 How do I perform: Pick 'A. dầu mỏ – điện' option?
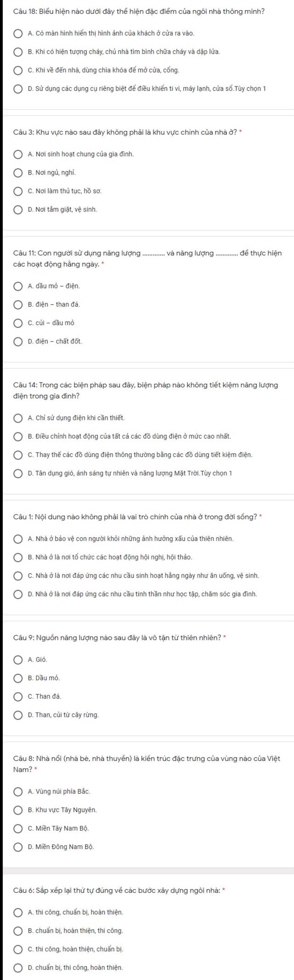tap(18, 286)
